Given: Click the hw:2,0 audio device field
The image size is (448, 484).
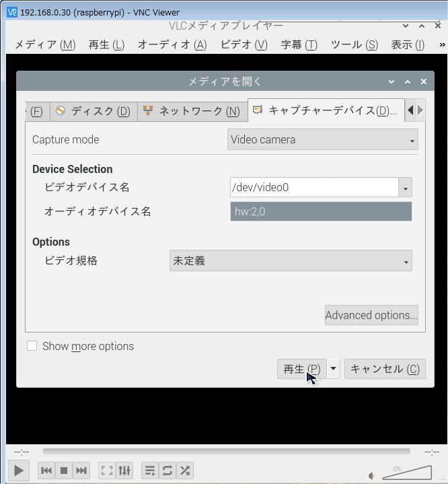Looking at the screenshot, I should 321,211.
